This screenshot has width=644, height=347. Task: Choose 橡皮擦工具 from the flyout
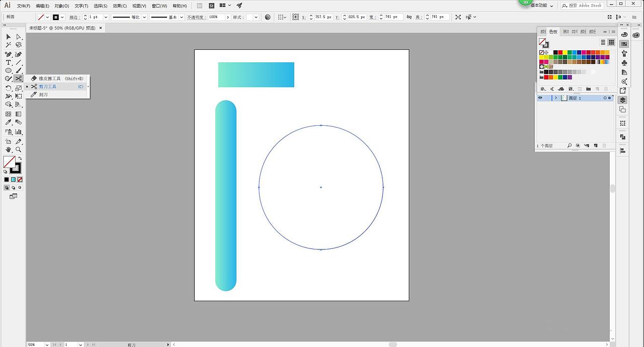58,78
